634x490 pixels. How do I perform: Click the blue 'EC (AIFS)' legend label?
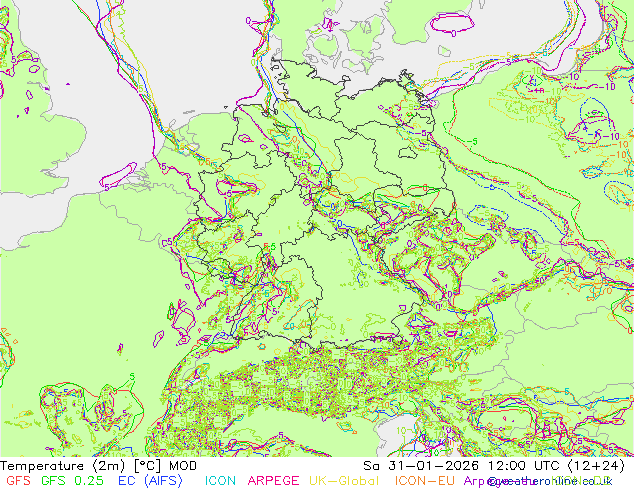pos(150,481)
